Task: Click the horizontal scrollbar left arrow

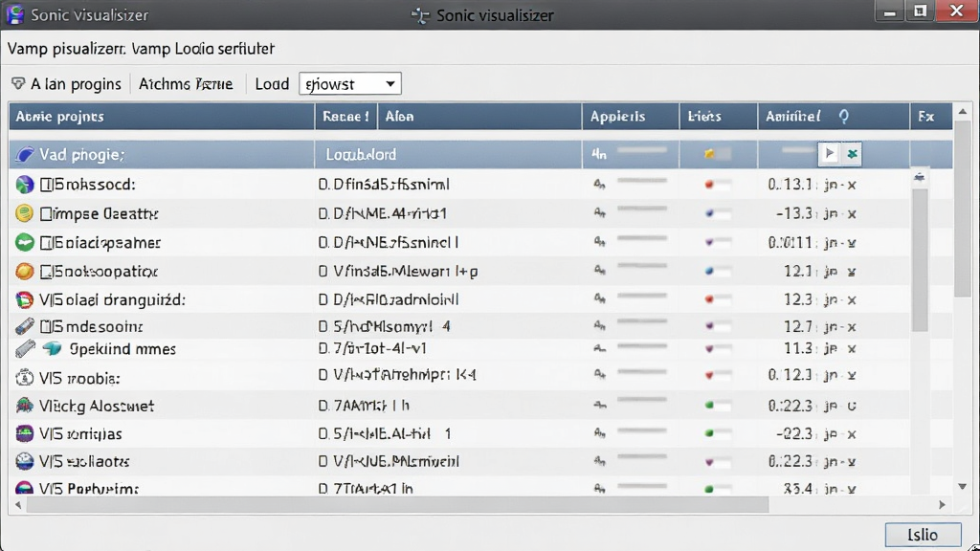Action: point(18,505)
